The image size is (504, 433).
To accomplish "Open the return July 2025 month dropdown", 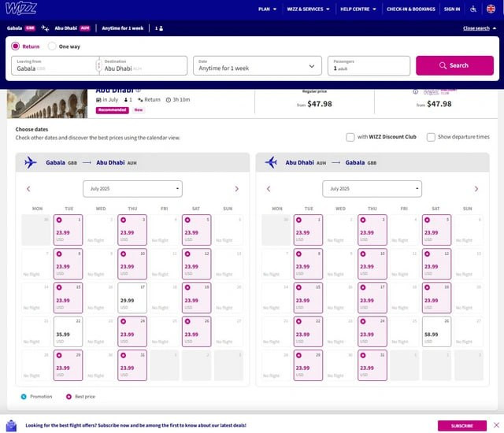I will click(372, 189).
